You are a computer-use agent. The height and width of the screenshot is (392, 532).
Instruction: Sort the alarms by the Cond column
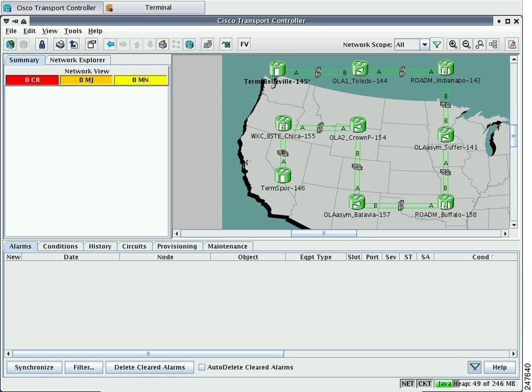point(476,257)
